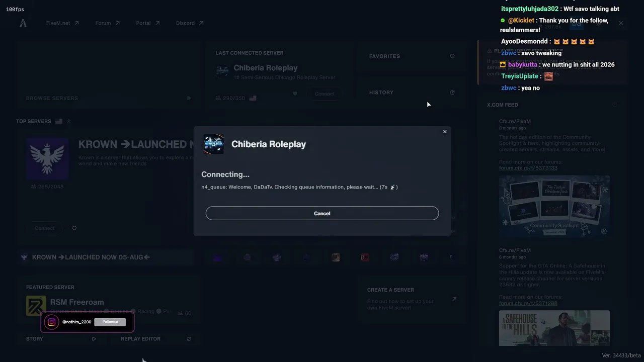This screenshot has width=644, height=362.
Task: Select the KROWN Launched Now banner tab
Action: point(105,257)
